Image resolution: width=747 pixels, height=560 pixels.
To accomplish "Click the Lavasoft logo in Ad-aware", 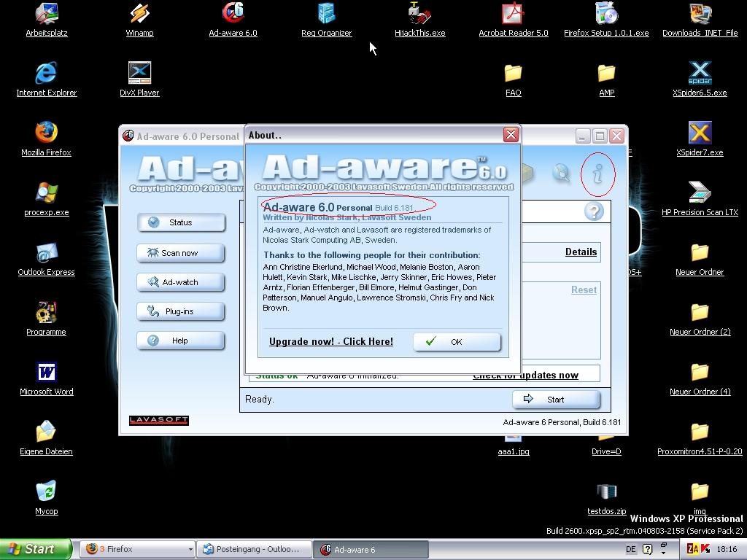I will tap(159, 420).
